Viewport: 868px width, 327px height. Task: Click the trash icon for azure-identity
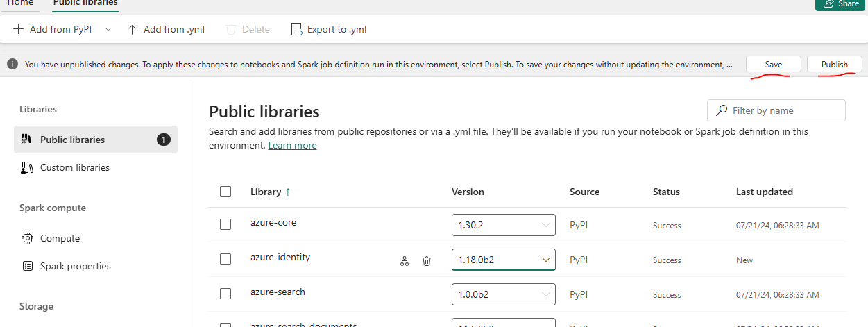pyautogui.click(x=427, y=261)
